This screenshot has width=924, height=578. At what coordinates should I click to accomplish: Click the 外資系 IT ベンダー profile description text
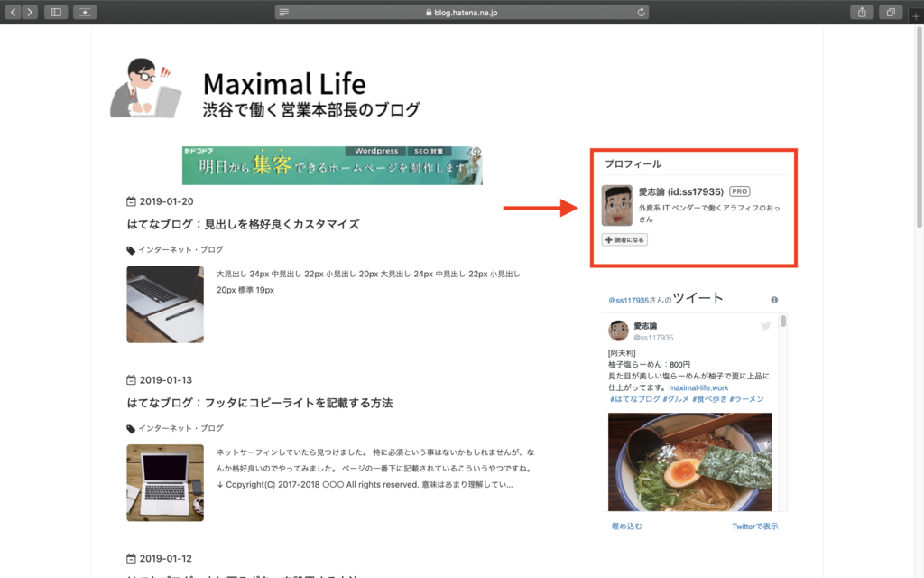[x=709, y=213]
